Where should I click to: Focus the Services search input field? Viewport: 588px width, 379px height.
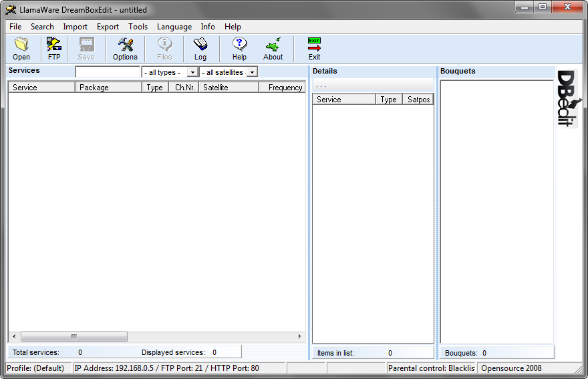(x=108, y=72)
